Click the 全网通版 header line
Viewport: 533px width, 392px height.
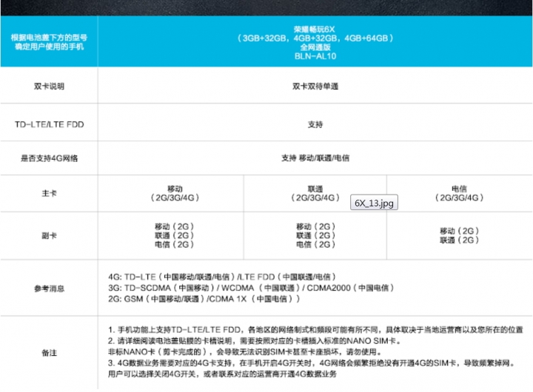point(315,47)
